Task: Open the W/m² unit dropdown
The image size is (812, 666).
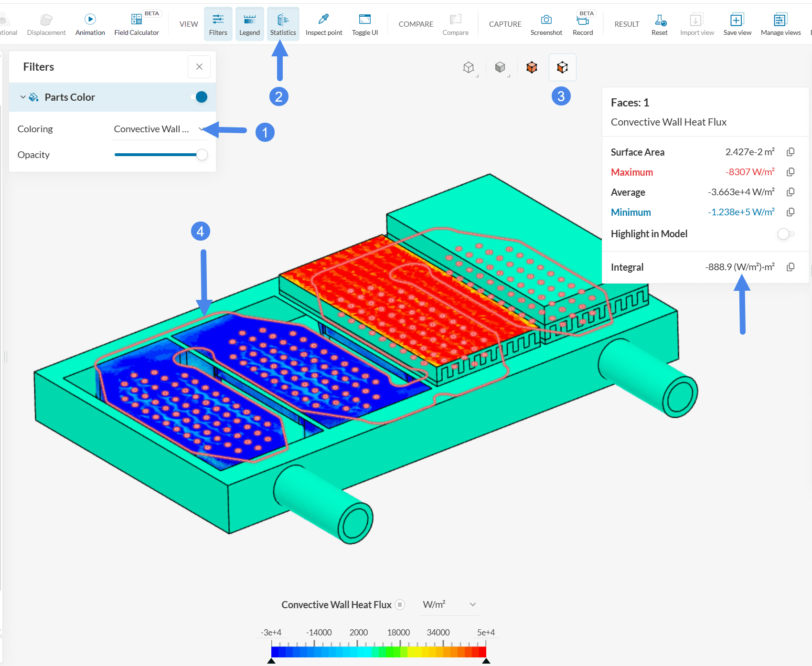Action: tap(449, 604)
